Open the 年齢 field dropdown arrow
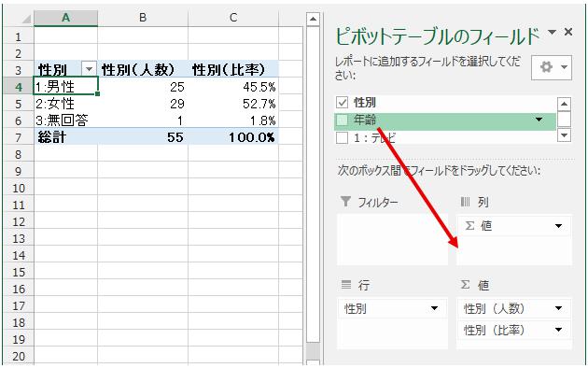The height and width of the screenshot is (368, 588). click(539, 120)
